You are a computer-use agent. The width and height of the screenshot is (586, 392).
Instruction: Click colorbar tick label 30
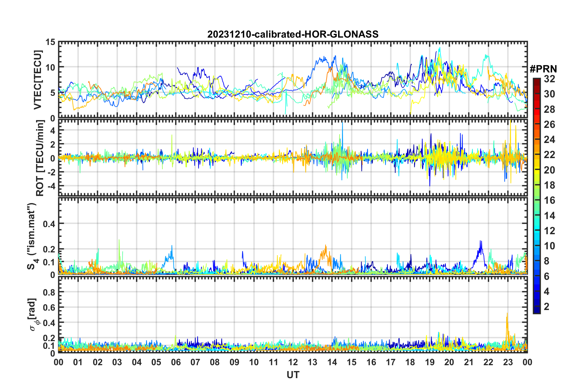[549, 94]
